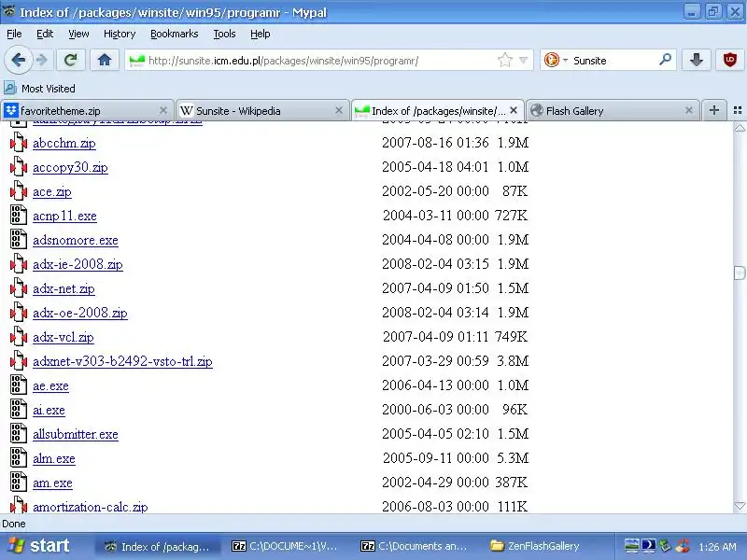
Task: Go back to the previous page
Action: tap(18, 60)
